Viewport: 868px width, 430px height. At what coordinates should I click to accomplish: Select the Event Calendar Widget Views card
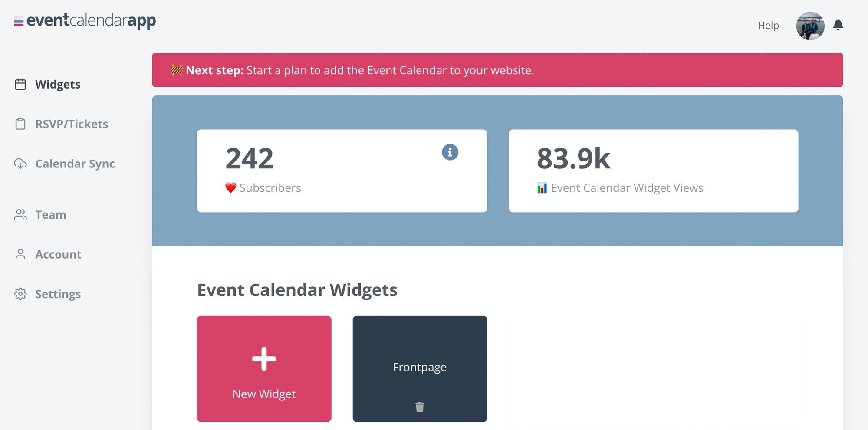click(x=653, y=171)
